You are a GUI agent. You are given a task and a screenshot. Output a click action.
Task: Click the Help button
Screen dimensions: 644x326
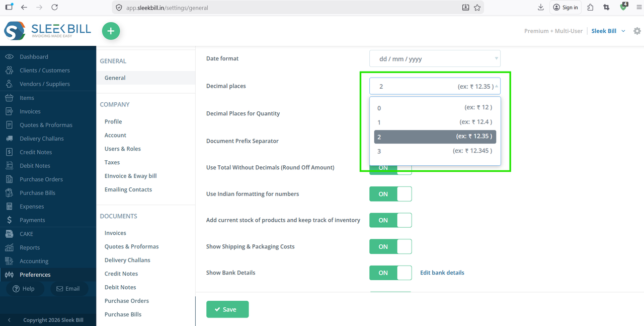[24, 289]
